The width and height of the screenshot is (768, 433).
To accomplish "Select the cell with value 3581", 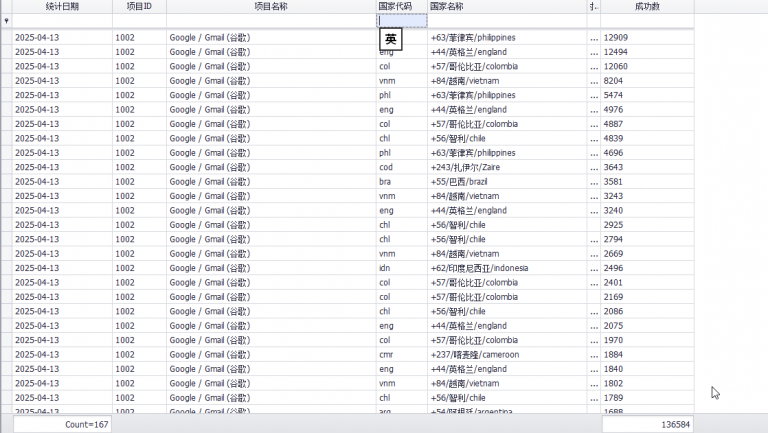I will coord(647,182).
